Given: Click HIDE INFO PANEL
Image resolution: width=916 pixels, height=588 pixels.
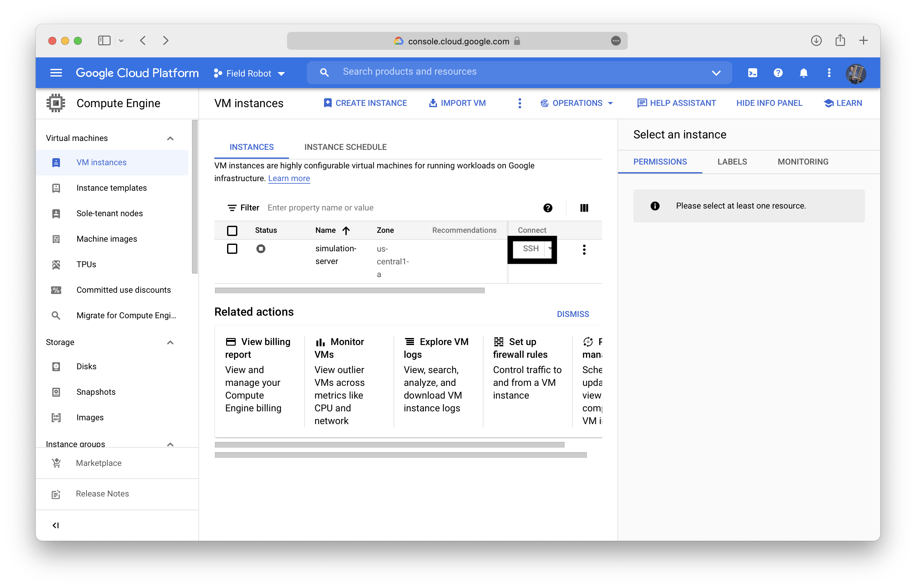Looking at the screenshot, I should 769,103.
